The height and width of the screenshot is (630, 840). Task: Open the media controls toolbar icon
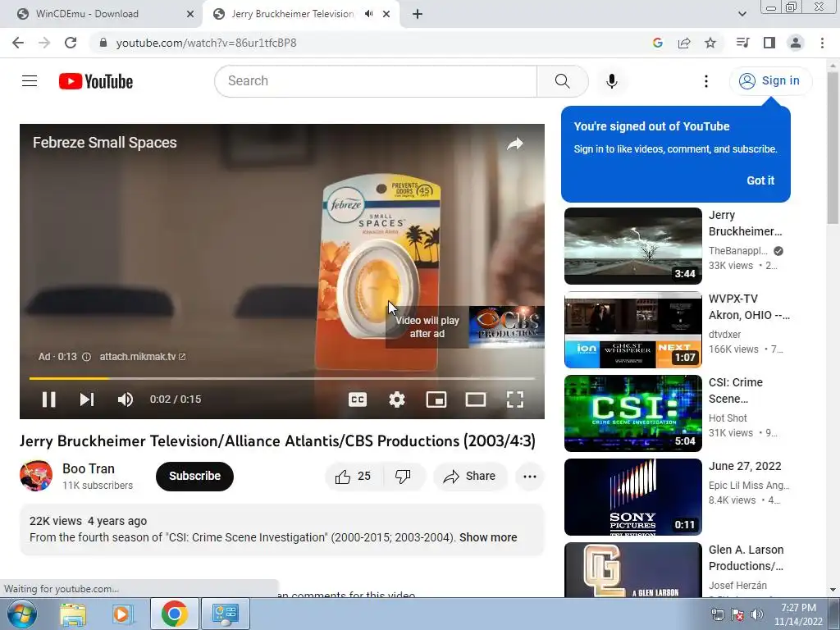point(742,43)
